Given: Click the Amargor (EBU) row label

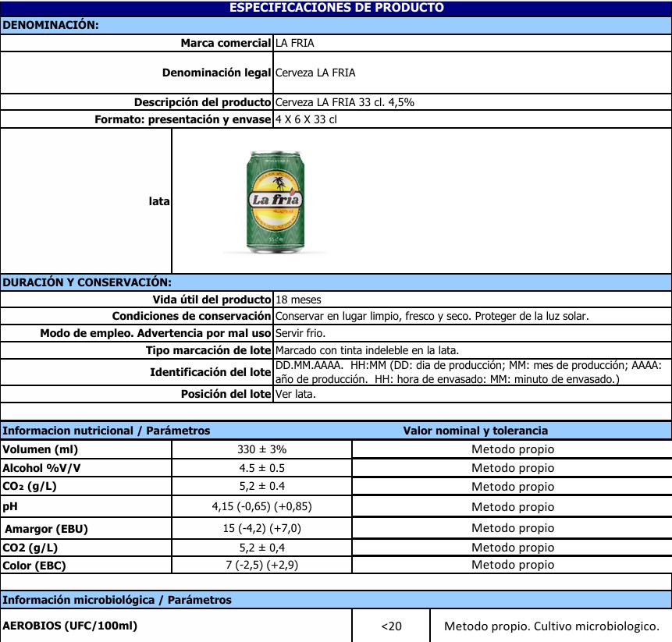Looking at the screenshot, I should click(x=47, y=529).
